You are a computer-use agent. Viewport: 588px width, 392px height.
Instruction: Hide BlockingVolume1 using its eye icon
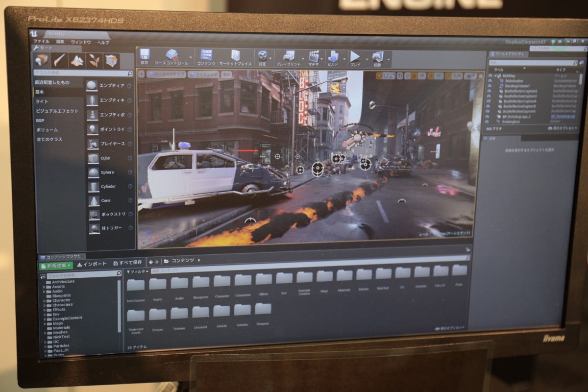[490, 86]
